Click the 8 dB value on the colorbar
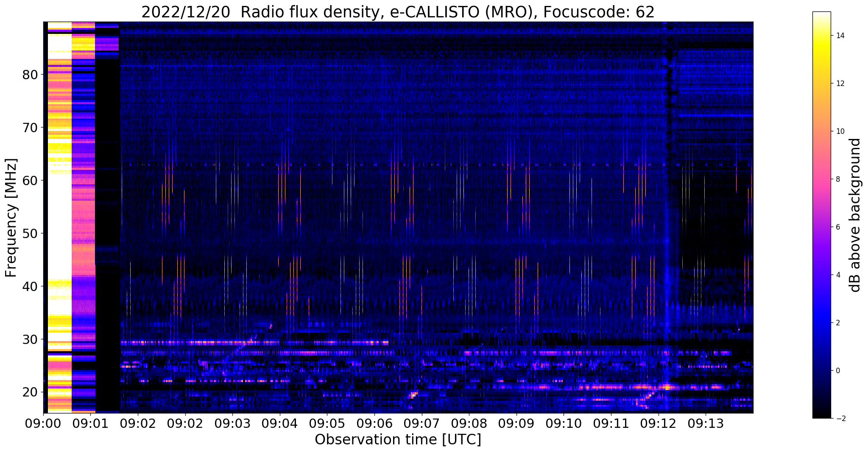 coord(837,179)
